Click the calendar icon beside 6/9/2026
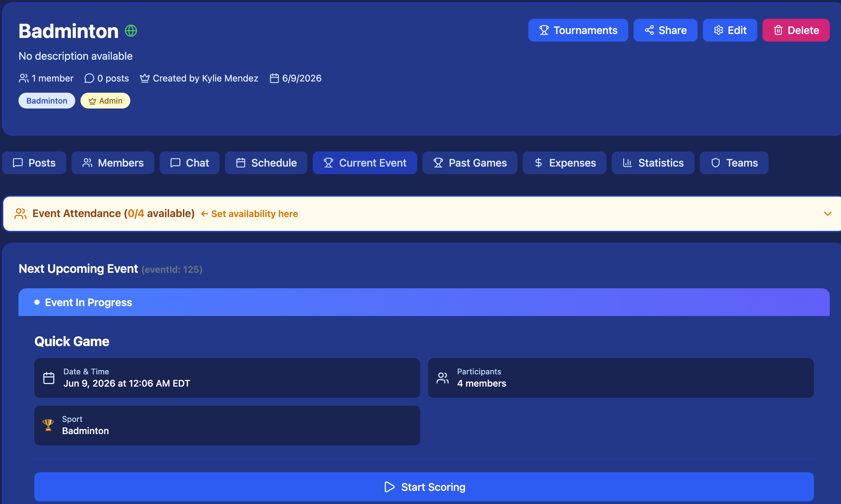This screenshot has height=504, width=841. coord(274,78)
